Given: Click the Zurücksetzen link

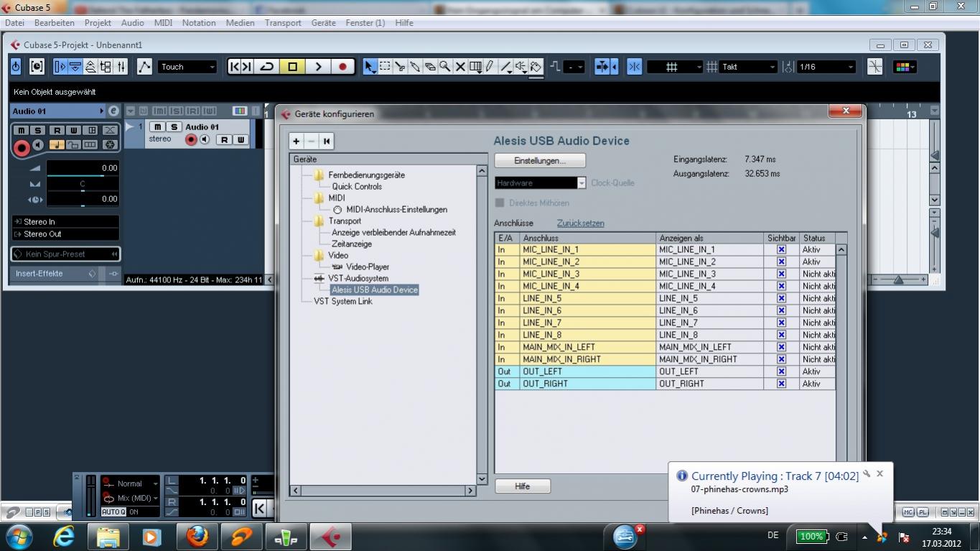Looking at the screenshot, I should coord(581,223).
